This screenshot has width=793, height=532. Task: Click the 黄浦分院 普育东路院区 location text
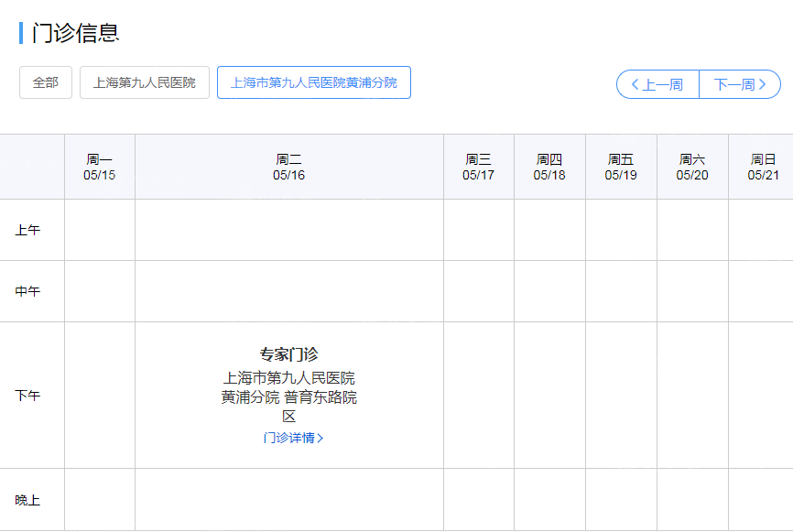tap(289, 397)
